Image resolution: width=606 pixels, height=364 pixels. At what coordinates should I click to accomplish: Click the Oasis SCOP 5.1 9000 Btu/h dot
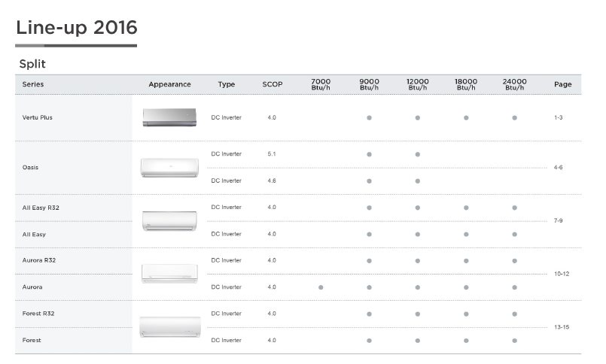pos(369,154)
